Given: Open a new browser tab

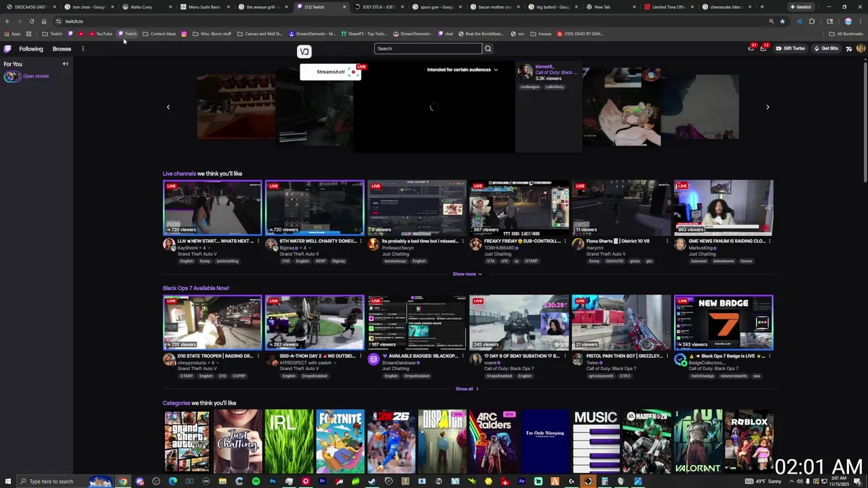Looking at the screenshot, I should pyautogui.click(x=762, y=7).
